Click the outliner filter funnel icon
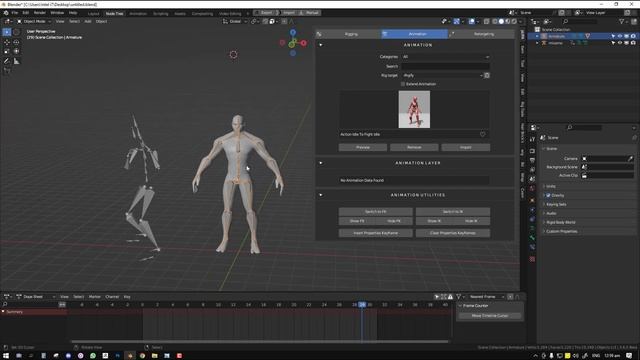Viewport: 640px width, 360px height. coord(621,21)
